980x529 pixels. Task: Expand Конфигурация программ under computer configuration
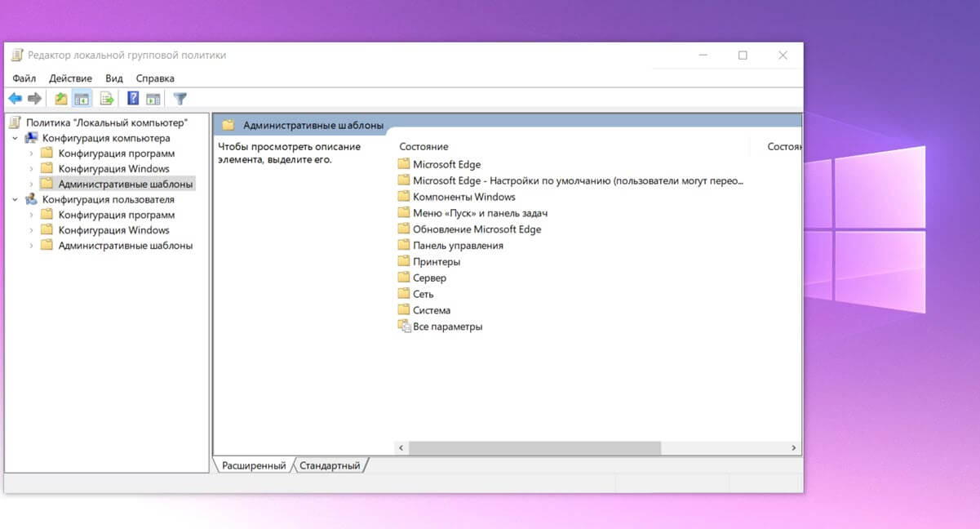pyautogui.click(x=31, y=153)
